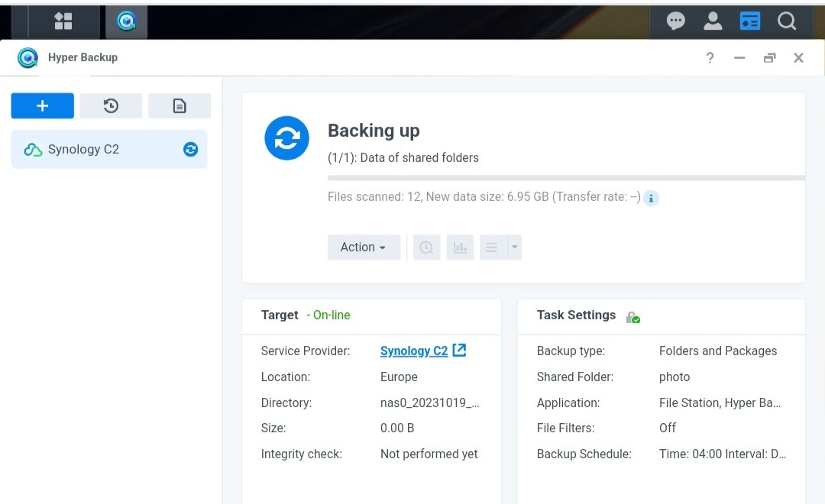Click the backup progress bar
This screenshot has width=825, height=504.
tap(566, 178)
